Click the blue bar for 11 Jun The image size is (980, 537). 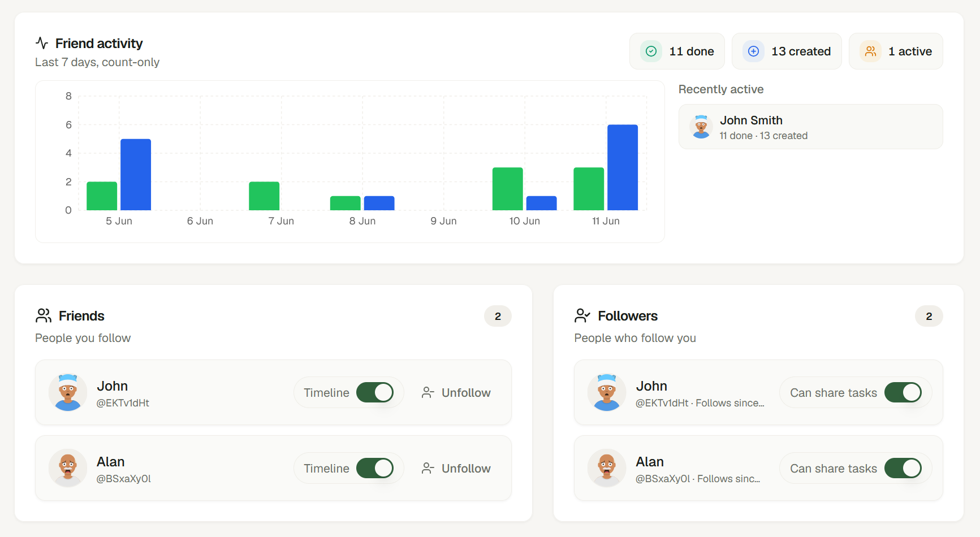click(623, 167)
